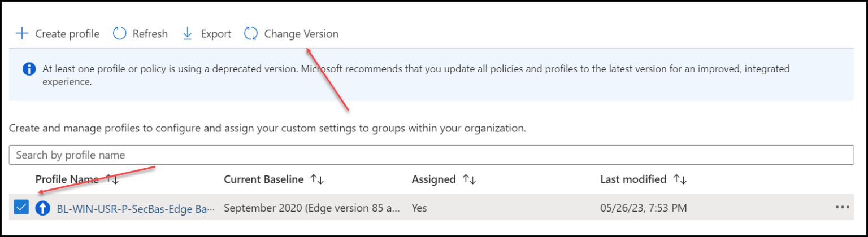This screenshot has width=868, height=237.
Task: Sort the list by Current Baseline column
Action: [316, 179]
